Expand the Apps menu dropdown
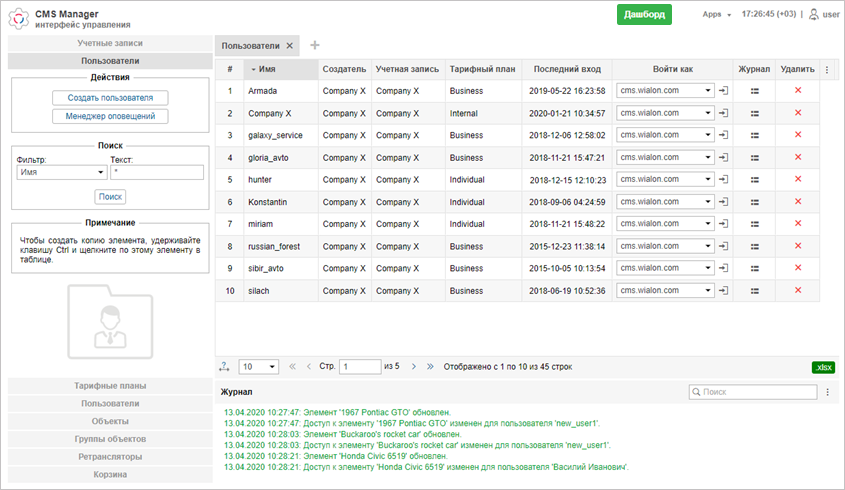This screenshot has height=490, width=845. point(716,15)
